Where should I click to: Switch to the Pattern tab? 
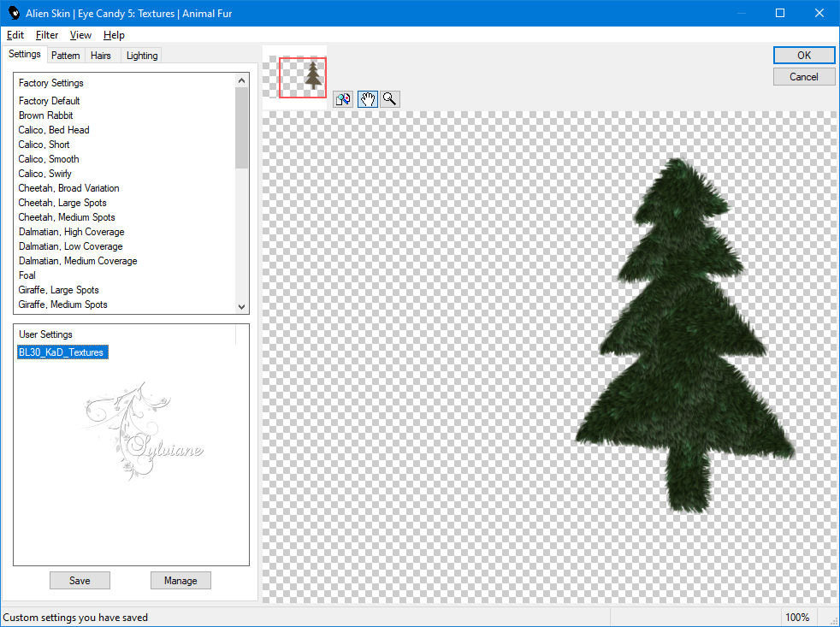tap(65, 56)
